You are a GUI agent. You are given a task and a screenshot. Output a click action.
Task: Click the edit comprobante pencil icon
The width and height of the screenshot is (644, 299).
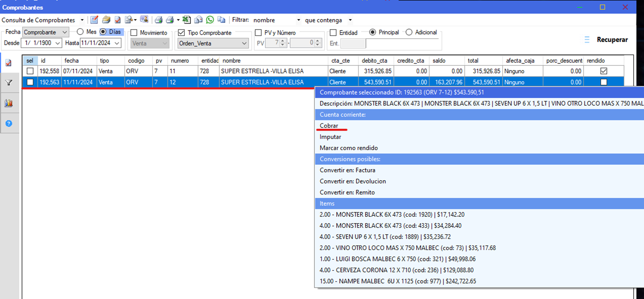[x=94, y=20]
